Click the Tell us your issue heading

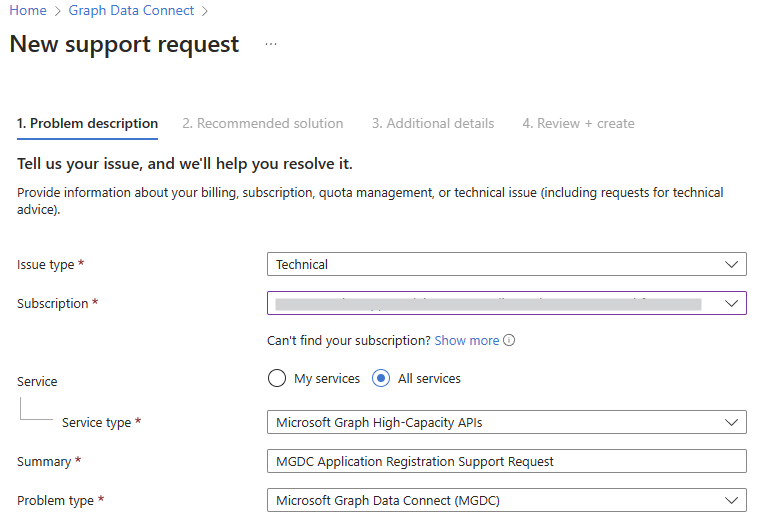[185, 164]
